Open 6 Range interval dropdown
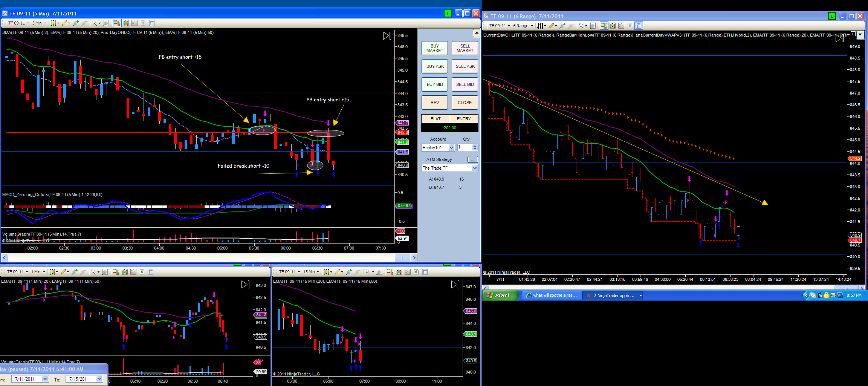 (523, 26)
